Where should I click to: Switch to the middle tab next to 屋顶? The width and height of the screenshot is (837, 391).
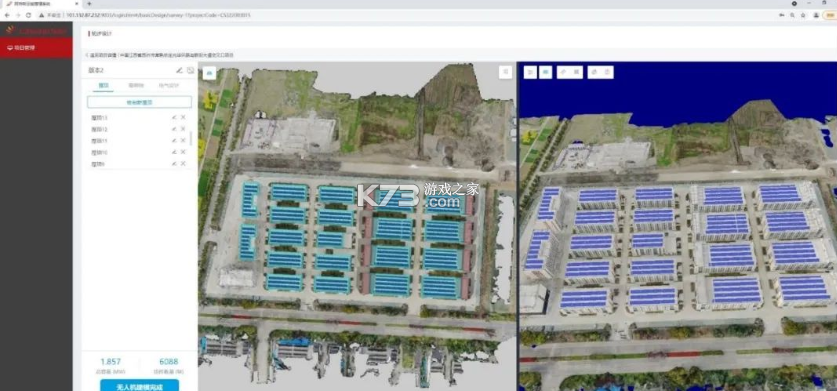[x=136, y=85]
